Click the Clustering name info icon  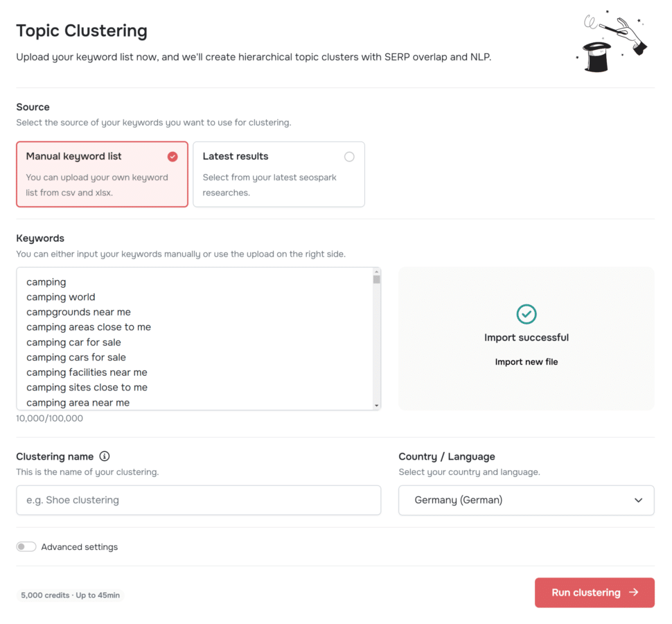tap(105, 456)
